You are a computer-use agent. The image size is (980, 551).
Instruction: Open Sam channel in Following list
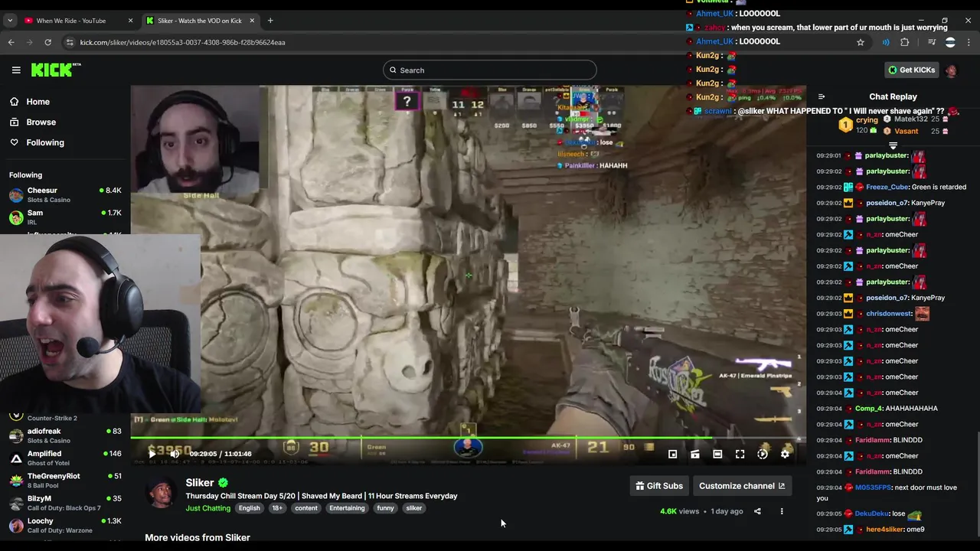pos(65,217)
